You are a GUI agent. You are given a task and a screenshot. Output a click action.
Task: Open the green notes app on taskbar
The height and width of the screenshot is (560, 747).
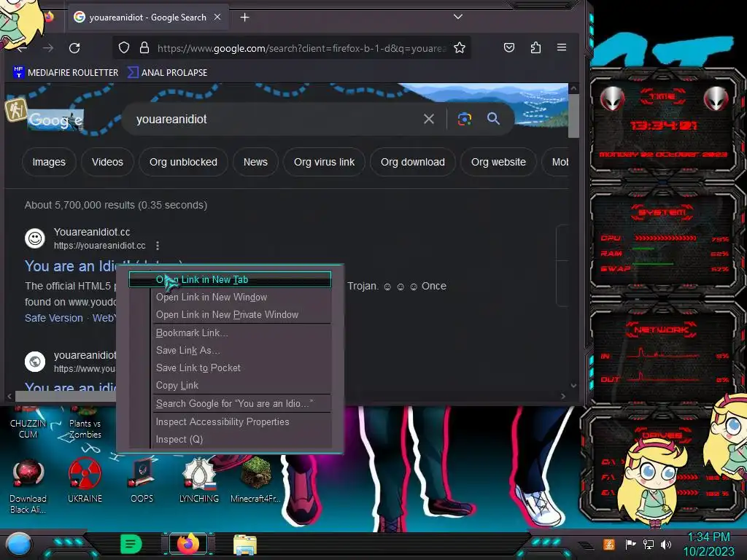point(131,544)
